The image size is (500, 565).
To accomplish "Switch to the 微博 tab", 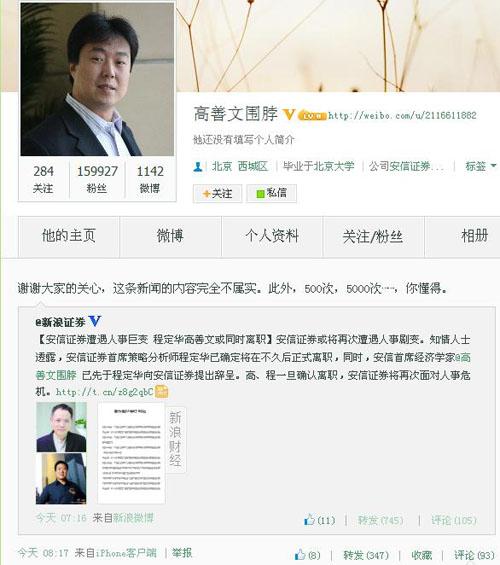I will coord(170,236).
